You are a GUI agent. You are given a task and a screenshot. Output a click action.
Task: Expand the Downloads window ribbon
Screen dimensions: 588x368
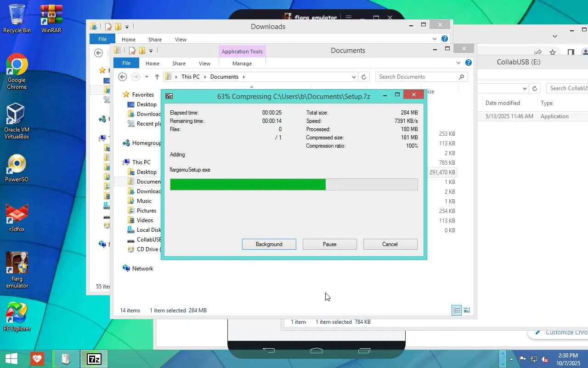[x=434, y=39]
